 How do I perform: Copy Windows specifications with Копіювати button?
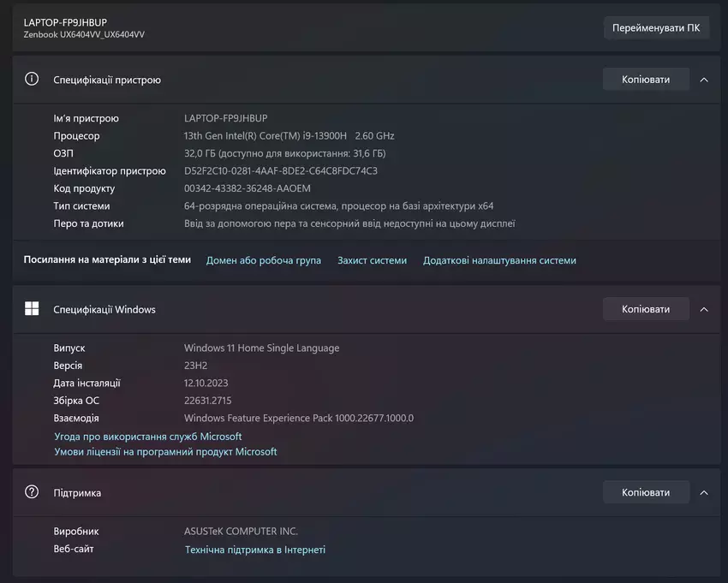pyautogui.click(x=646, y=309)
